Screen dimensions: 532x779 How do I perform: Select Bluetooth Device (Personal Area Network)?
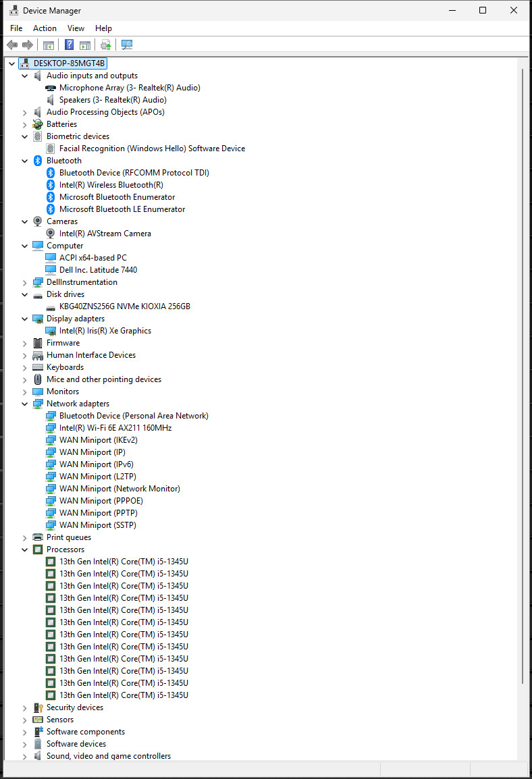[x=134, y=416]
